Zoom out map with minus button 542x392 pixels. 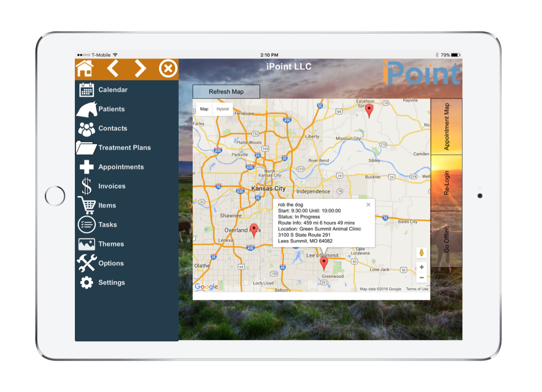click(x=421, y=277)
